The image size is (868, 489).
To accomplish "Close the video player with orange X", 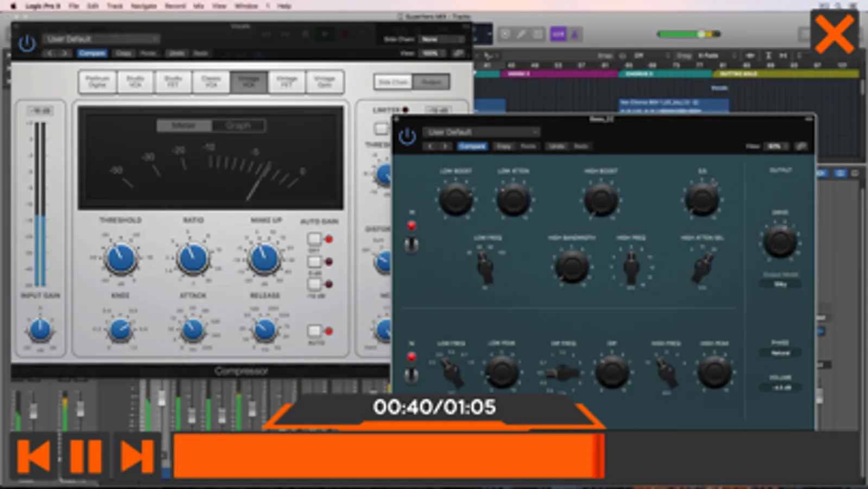I will pyautogui.click(x=834, y=34).
